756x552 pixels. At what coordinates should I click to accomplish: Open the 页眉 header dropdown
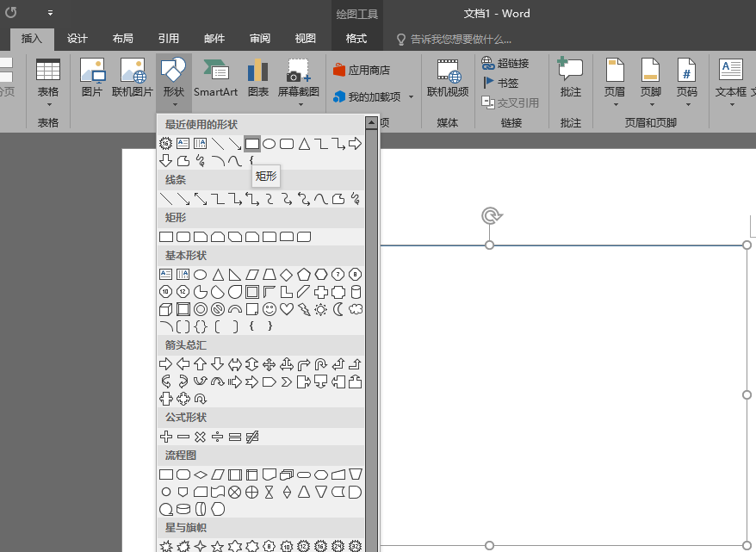[x=615, y=83]
